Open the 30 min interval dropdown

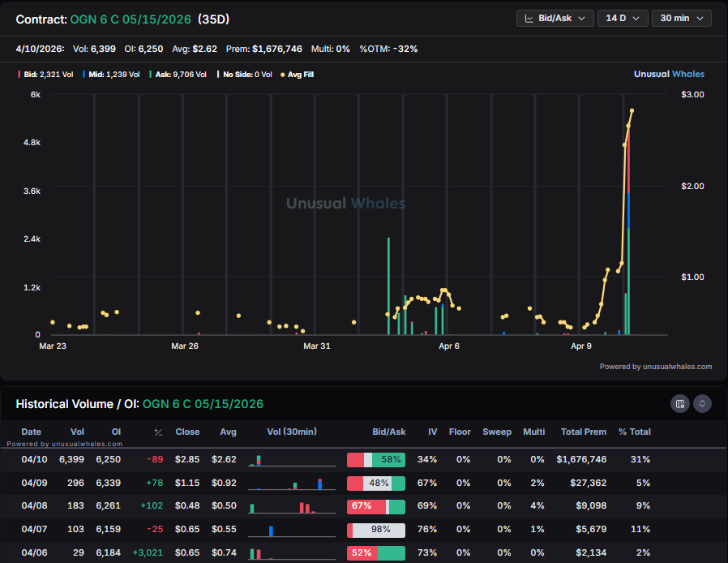pos(681,18)
